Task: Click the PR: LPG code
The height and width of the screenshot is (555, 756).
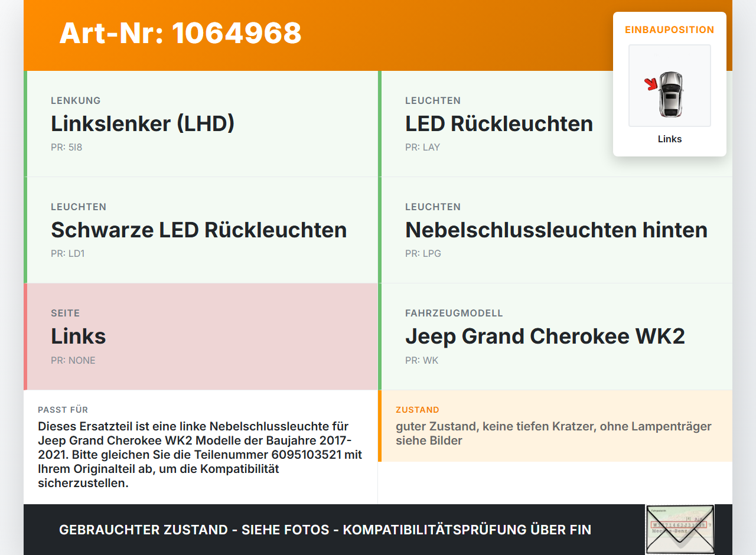Action: (423, 254)
